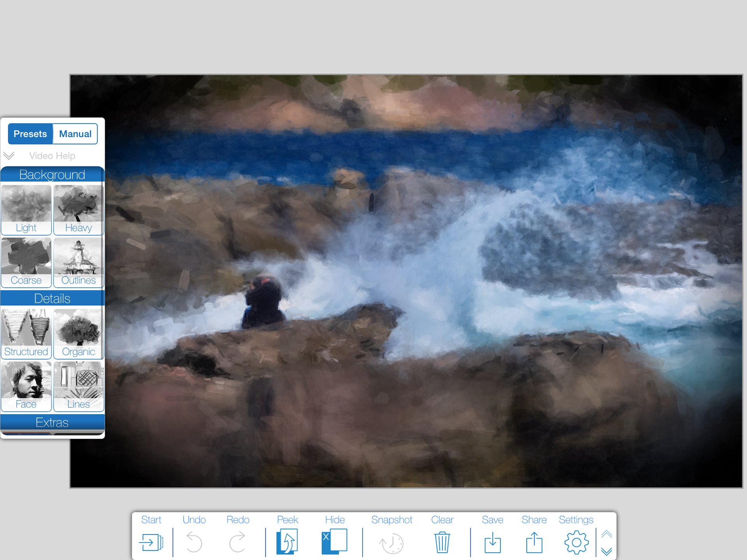Switch to the Presets mode
The width and height of the screenshot is (747, 560).
(x=30, y=134)
